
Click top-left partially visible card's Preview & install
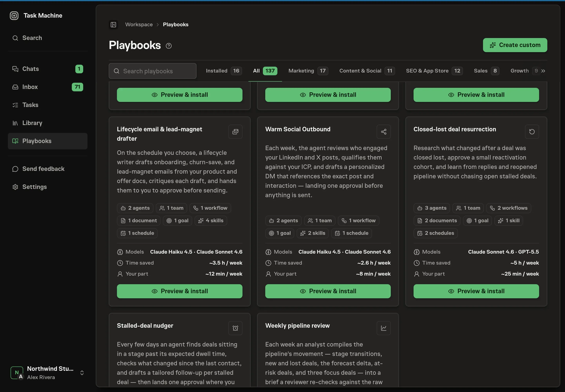point(180,95)
